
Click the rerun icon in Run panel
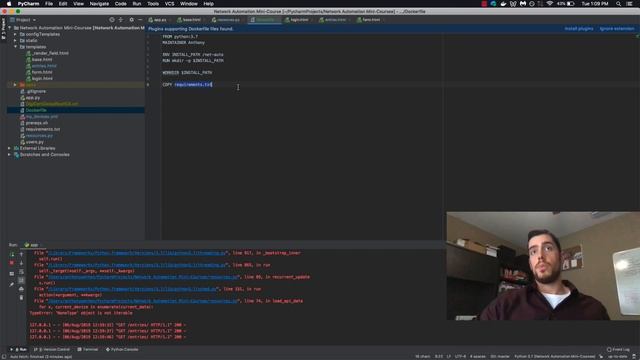click(x=12, y=254)
